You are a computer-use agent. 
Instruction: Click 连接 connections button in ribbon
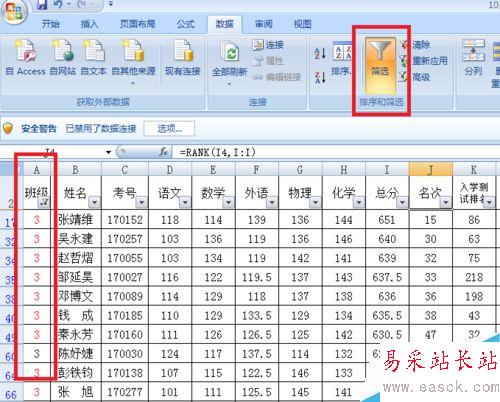pos(268,45)
